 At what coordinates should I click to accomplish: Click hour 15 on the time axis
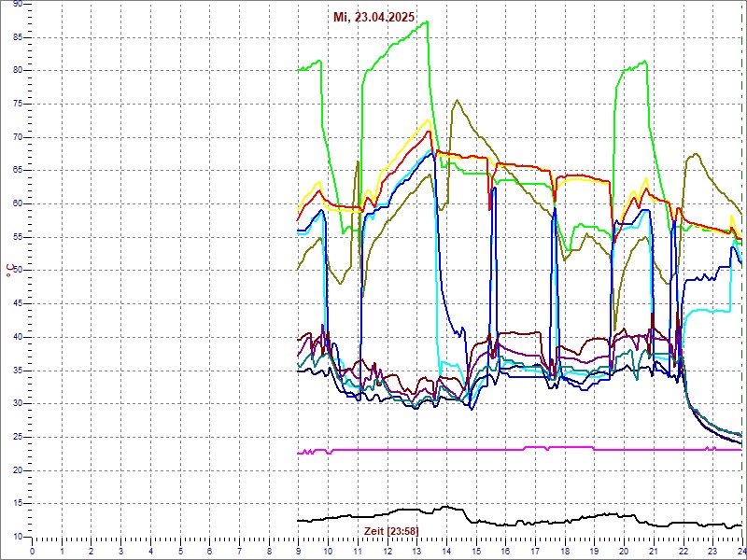coord(475,551)
